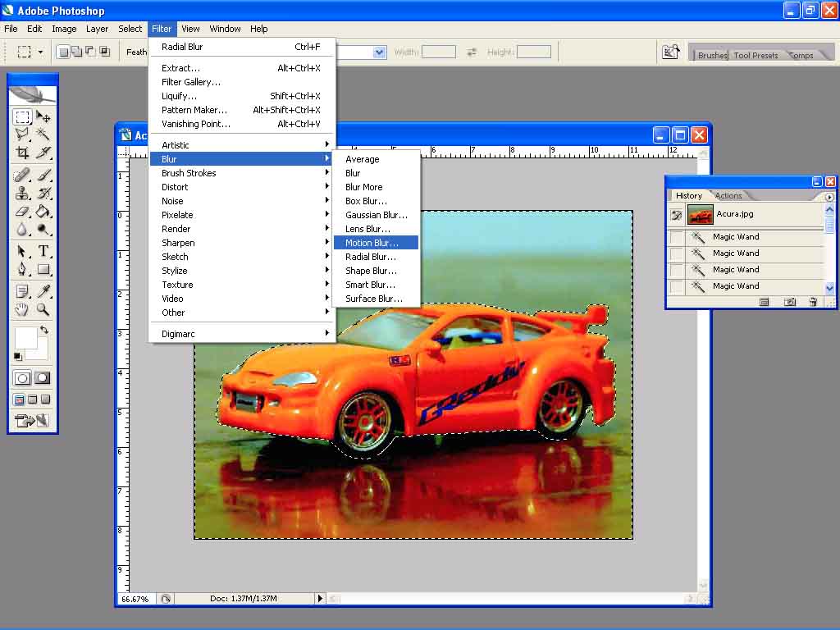Select the Magic Wand tool in toolbox
The image size is (840, 630).
pos(43,135)
